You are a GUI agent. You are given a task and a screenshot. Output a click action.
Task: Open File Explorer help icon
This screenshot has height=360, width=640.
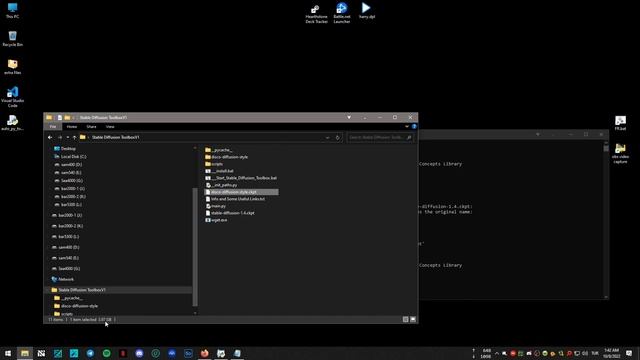(x=414, y=127)
